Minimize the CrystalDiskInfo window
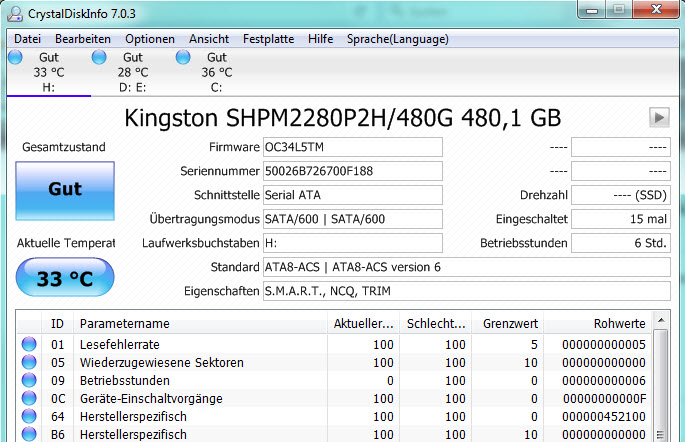 (x=592, y=10)
